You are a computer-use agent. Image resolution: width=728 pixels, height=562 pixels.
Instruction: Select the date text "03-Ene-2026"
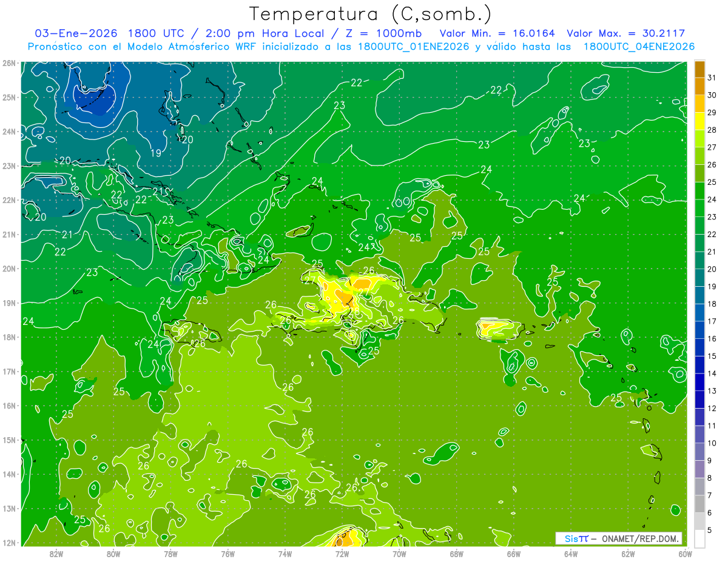75,33
